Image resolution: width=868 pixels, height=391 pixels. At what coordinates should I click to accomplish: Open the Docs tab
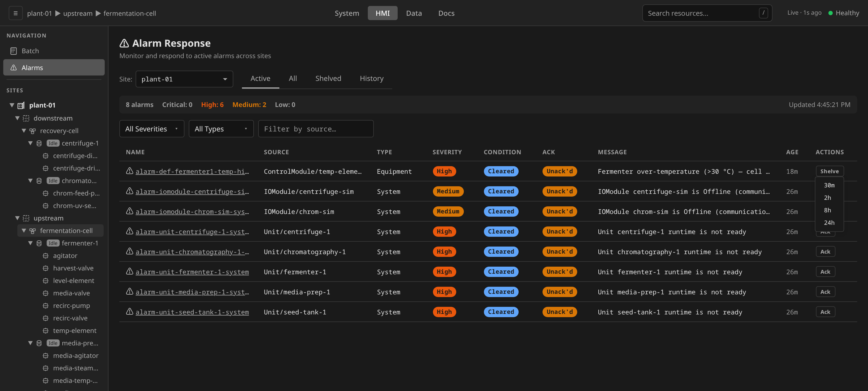click(x=446, y=13)
